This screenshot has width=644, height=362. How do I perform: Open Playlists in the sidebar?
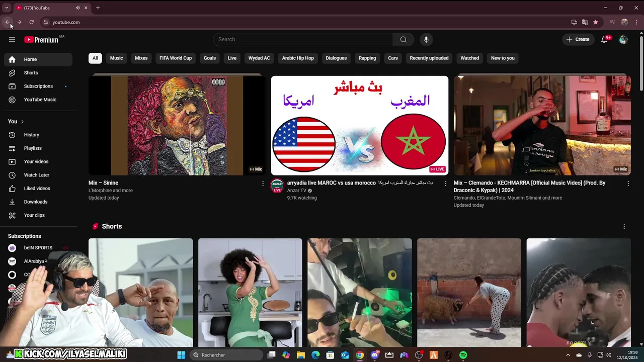click(38, 148)
